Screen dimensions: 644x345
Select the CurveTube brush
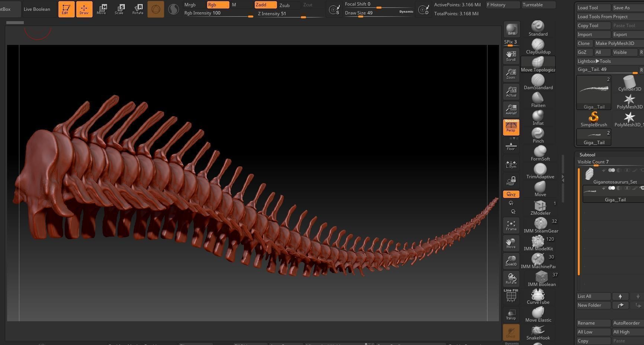pos(538,297)
